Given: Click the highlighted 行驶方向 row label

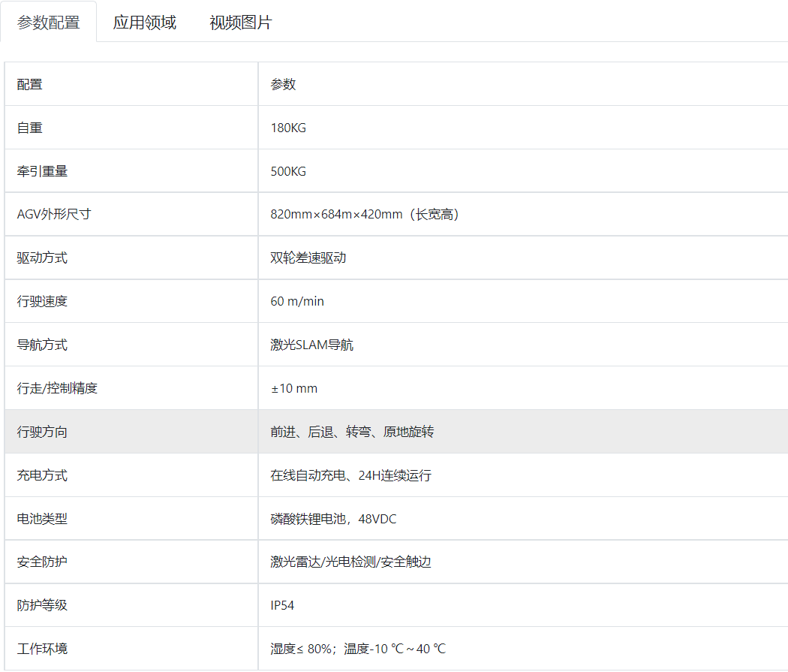Looking at the screenshot, I should [x=43, y=432].
